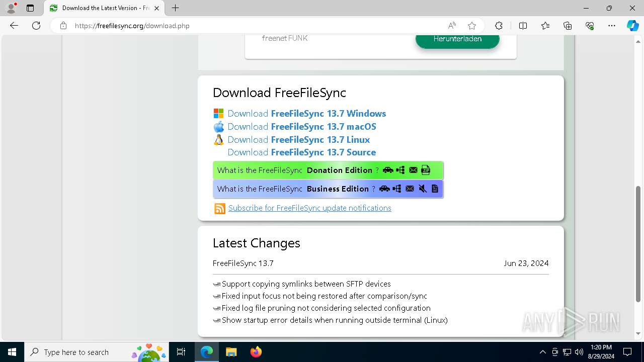Launch Firefox from the taskbar

[x=256, y=352]
